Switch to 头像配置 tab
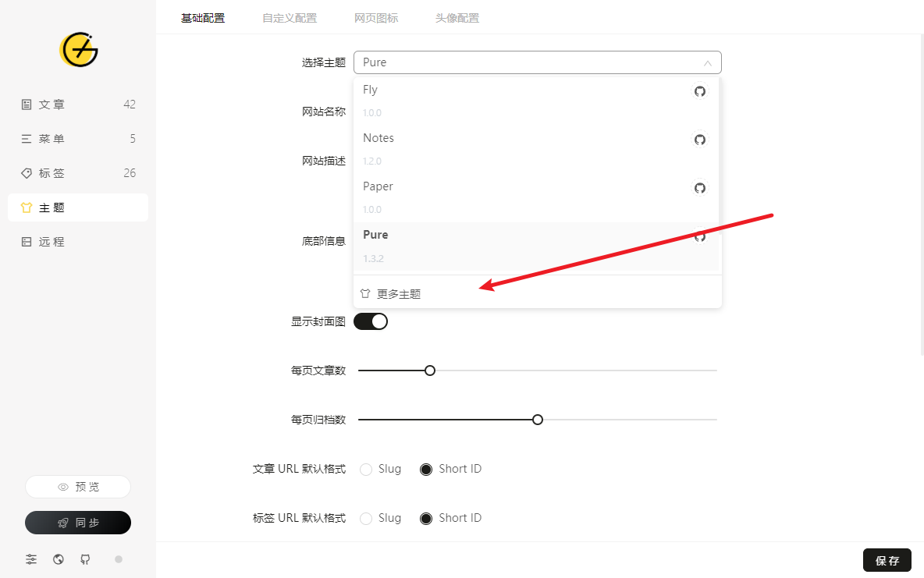924x578 pixels. coord(457,18)
